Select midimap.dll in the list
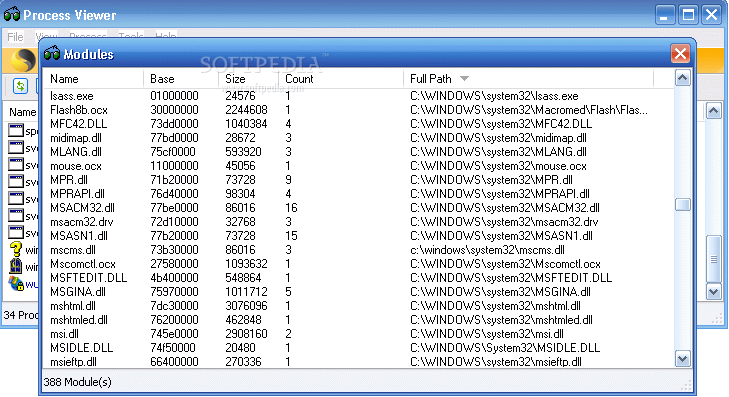 click(x=76, y=138)
